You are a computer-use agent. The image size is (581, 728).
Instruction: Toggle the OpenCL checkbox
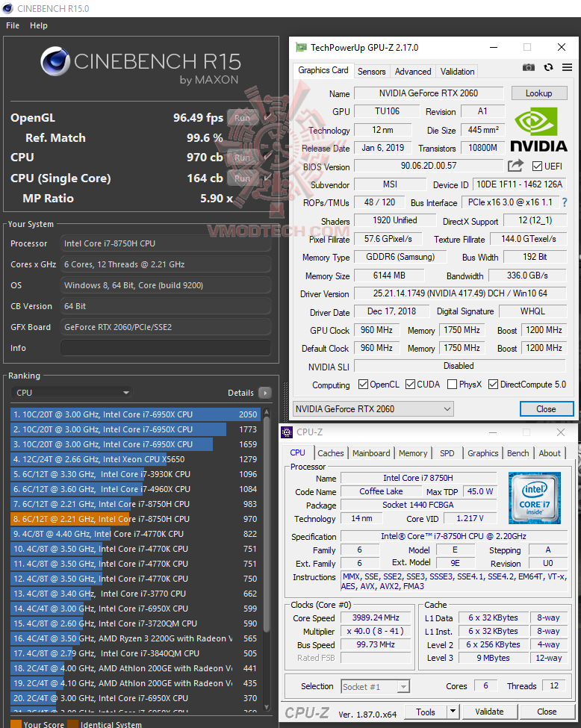363,385
